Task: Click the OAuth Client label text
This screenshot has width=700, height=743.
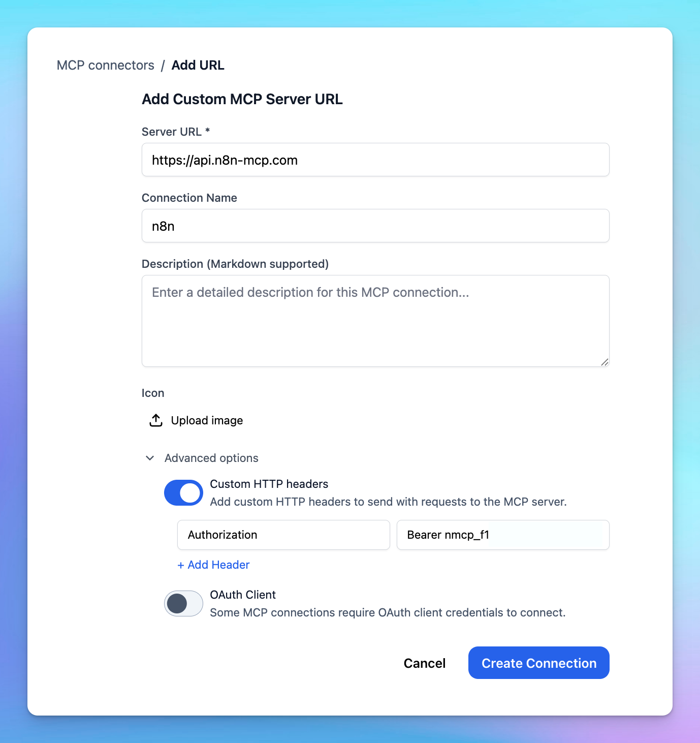Action: (243, 595)
